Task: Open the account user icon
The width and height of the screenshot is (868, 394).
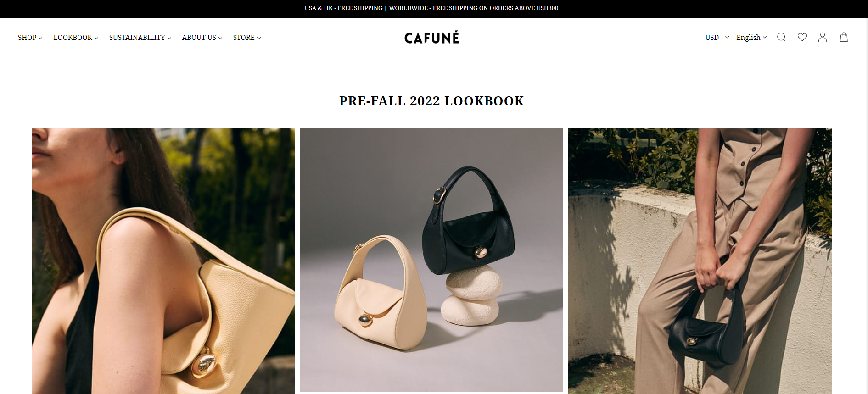Action: click(823, 37)
